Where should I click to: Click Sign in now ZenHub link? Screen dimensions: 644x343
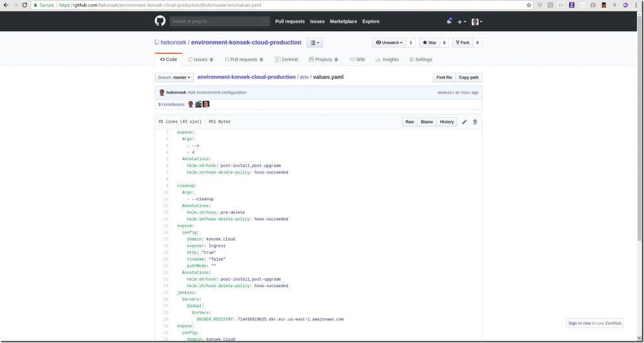coord(579,324)
